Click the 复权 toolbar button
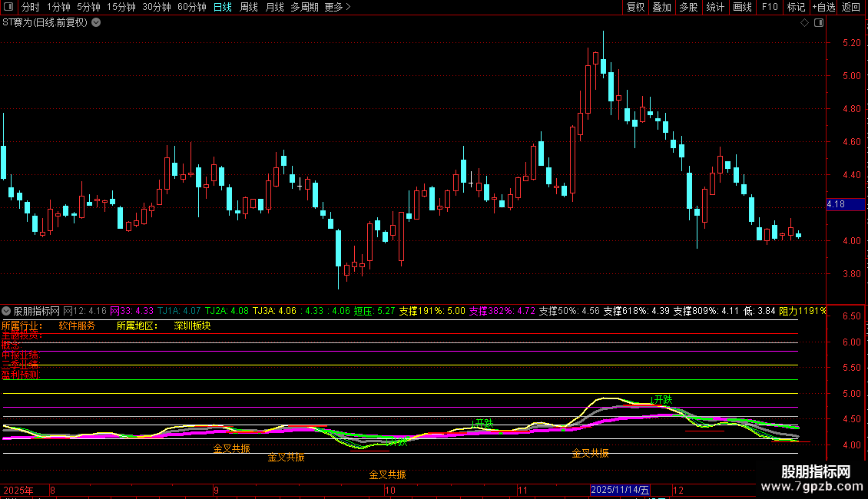The height and width of the screenshot is (499, 868). coord(635,8)
